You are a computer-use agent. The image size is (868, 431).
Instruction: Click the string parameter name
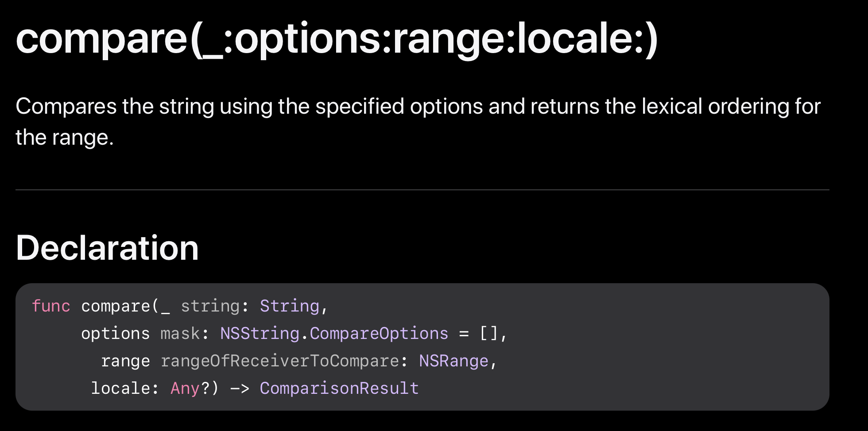coord(210,306)
